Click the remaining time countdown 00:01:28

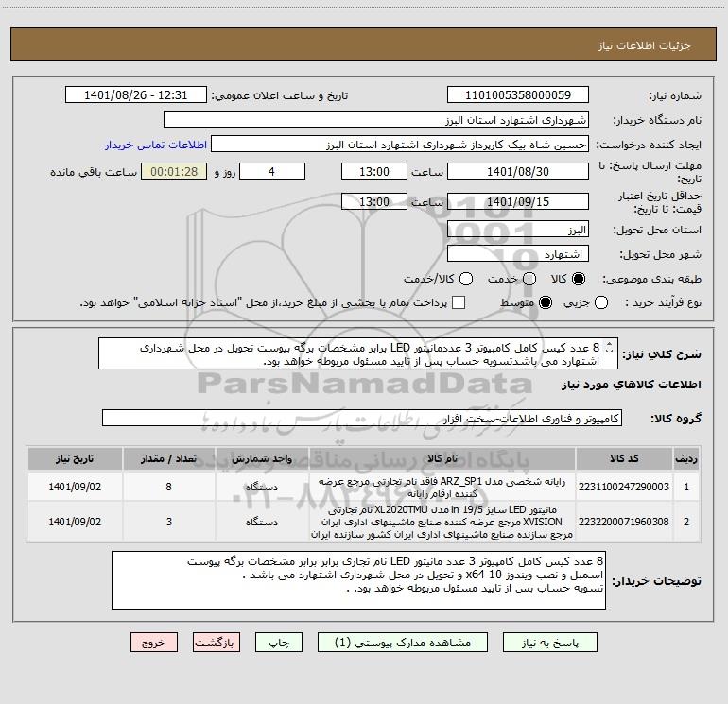click(x=174, y=171)
